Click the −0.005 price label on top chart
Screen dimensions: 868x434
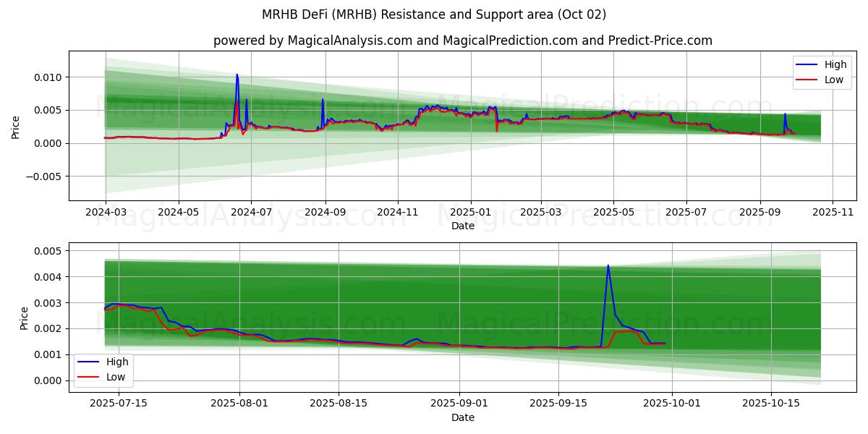pos(43,176)
